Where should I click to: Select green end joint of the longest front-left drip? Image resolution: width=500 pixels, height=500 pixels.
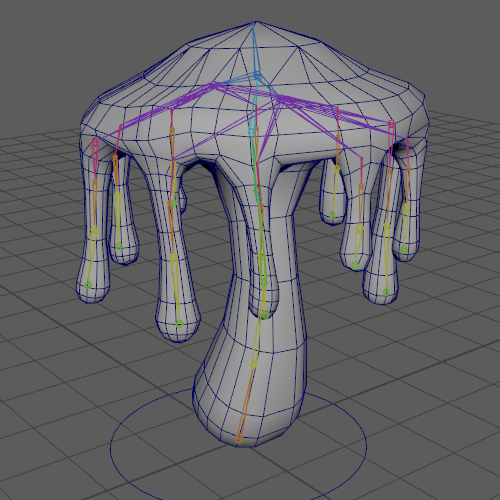(179, 324)
